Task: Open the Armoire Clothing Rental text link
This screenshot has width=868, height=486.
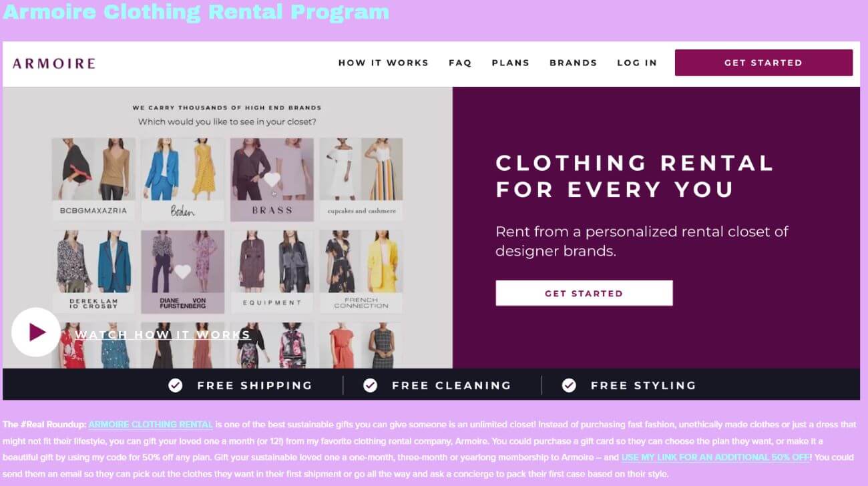Action: tap(151, 424)
